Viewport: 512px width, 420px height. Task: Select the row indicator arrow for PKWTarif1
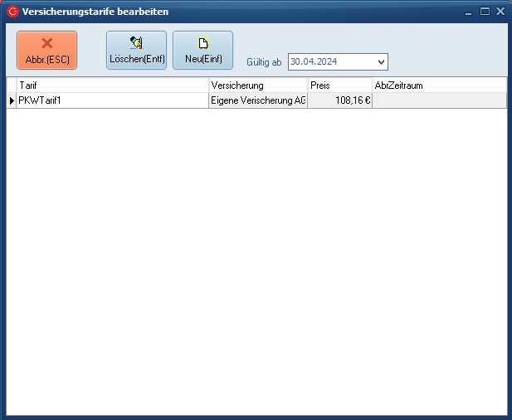coord(12,100)
